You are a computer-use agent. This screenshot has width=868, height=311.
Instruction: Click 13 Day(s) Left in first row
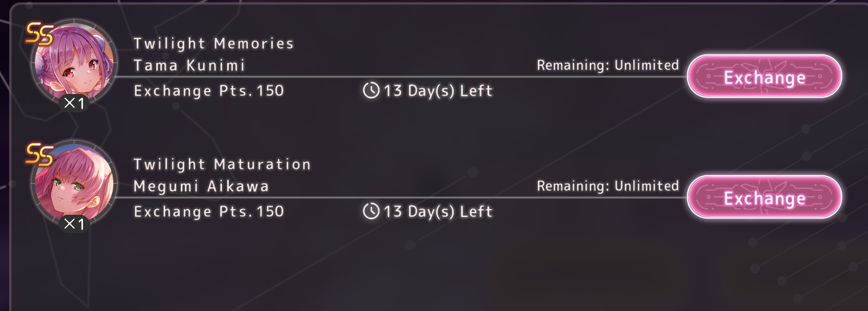tap(438, 90)
